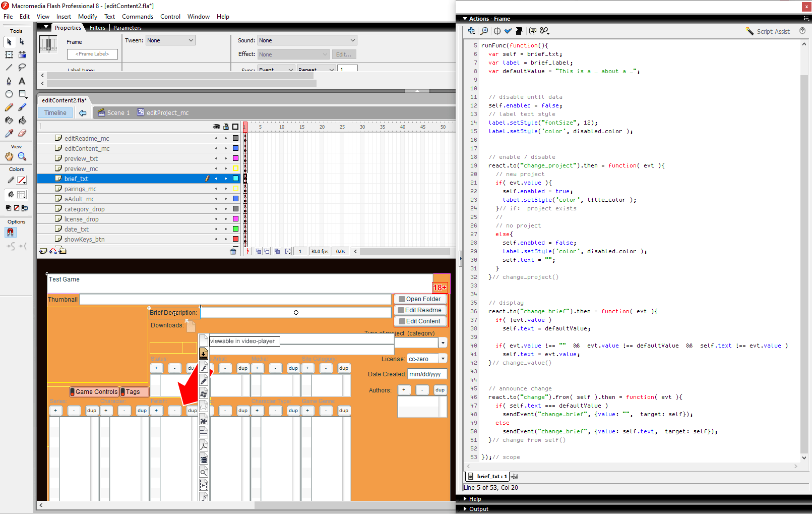Screen dimensions: 812x514
Task: Toggle Snap to Objects magnet option
Action: tap(10, 232)
